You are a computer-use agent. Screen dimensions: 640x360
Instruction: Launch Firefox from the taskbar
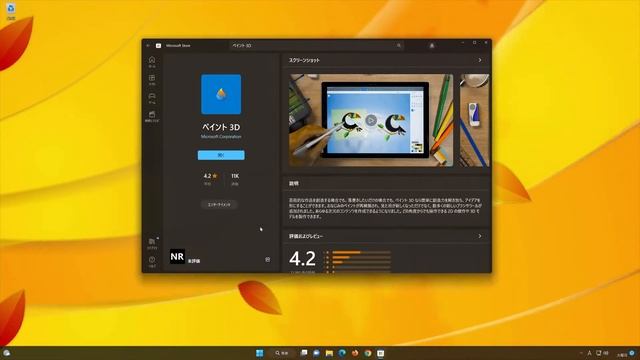(355, 353)
